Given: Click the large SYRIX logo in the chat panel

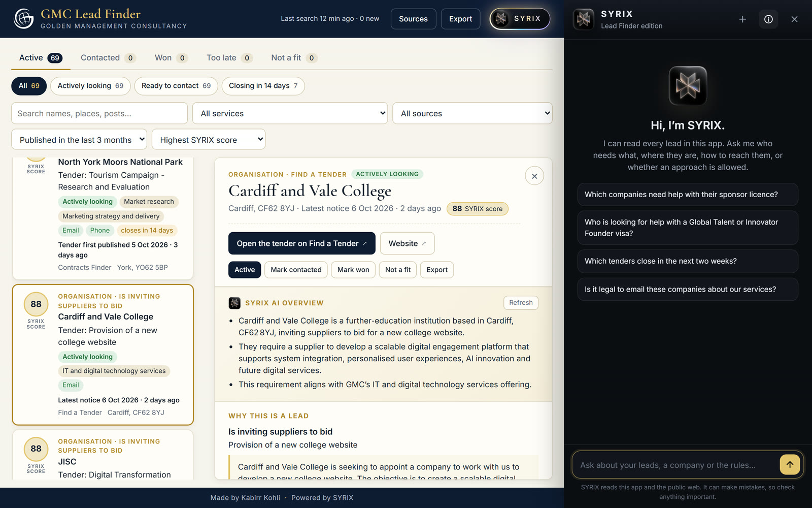Looking at the screenshot, I should [688, 85].
